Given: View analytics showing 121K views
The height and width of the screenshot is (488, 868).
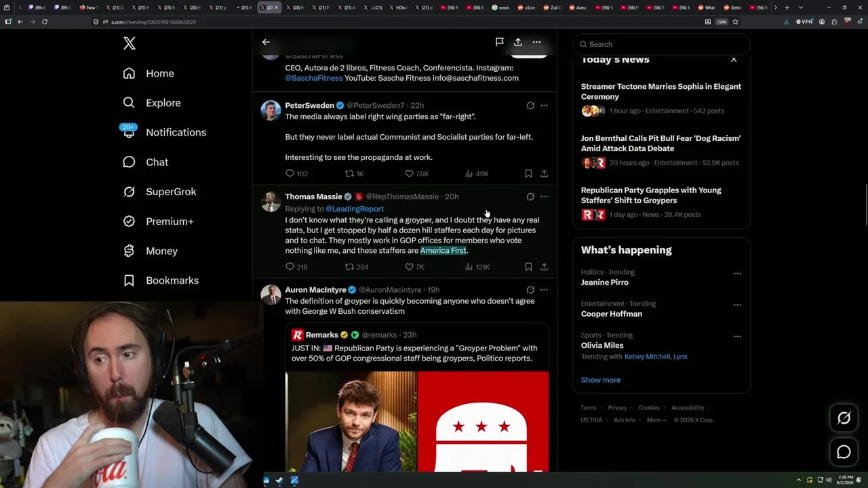Looking at the screenshot, I should tap(477, 267).
